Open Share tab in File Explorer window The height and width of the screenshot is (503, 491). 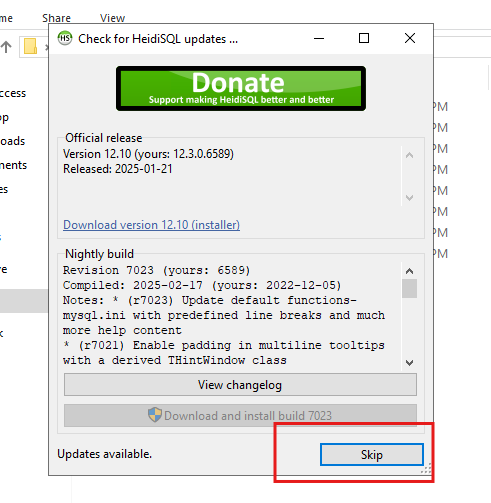[x=56, y=18]
